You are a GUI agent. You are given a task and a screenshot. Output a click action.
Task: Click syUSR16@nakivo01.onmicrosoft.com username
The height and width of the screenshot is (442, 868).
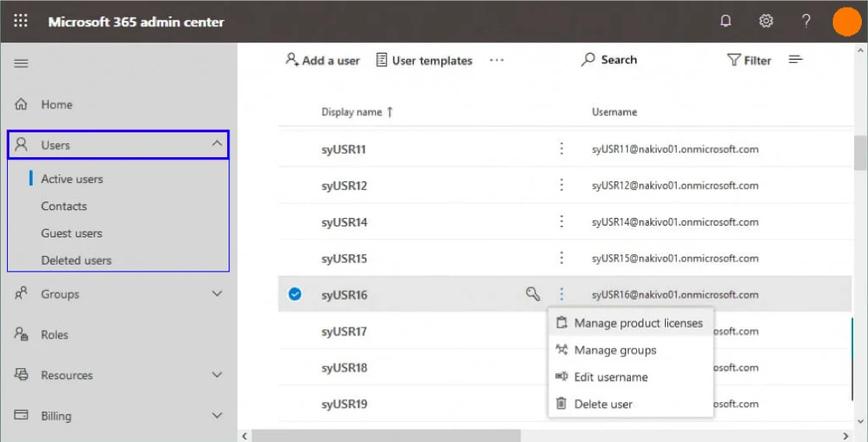pyautogui.click(x=675, y=295)
